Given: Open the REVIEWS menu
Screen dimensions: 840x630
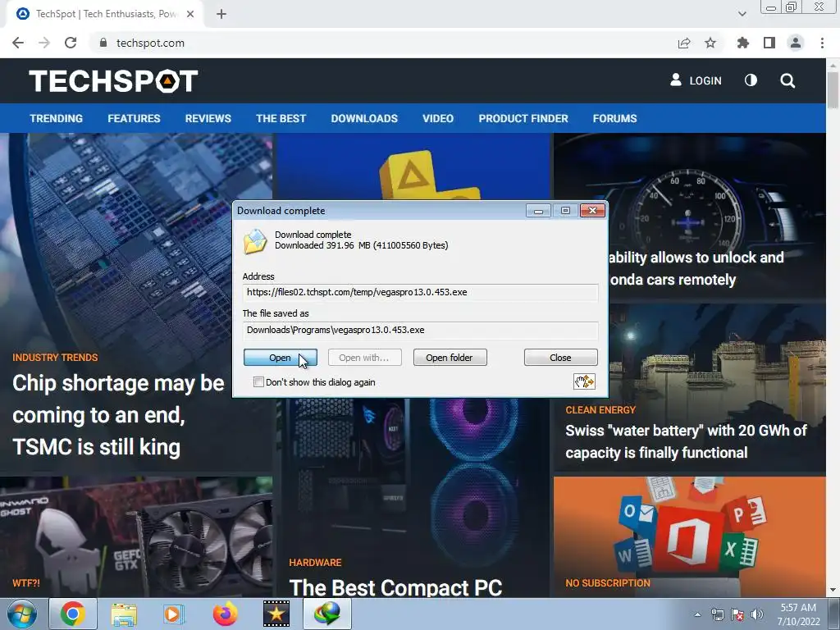Looking at the screenshot, I should click(x=208, y=118).
